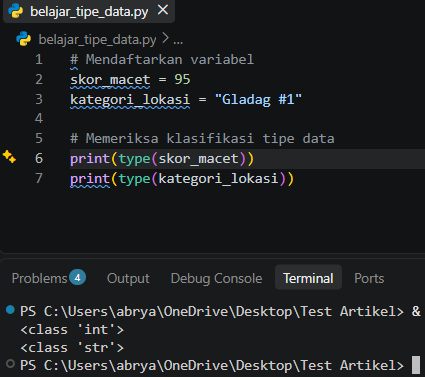Open the Problems panel tab
425x377 pixels.
coord(39,278)
